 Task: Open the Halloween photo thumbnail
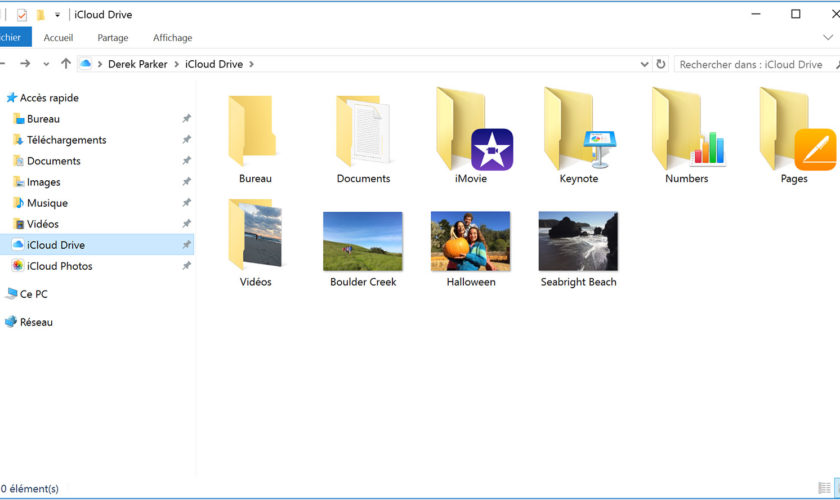pos(470,241)
